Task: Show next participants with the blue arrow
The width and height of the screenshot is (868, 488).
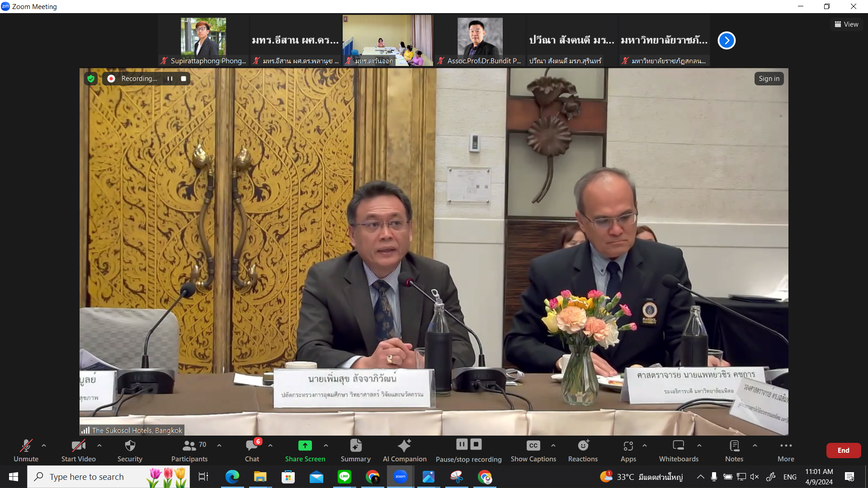Action: pyautogui.click(x=726, y=40)
